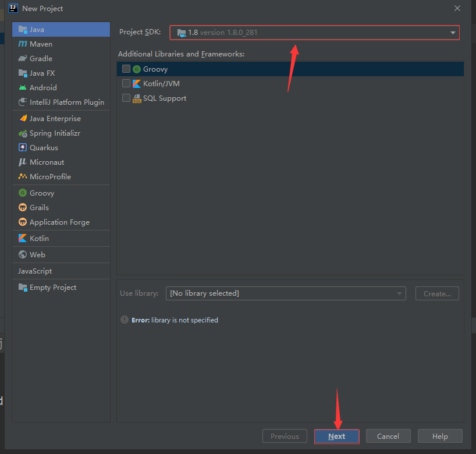Select the 'Kotlin/JVM' framework row

[x=290, y=83]
